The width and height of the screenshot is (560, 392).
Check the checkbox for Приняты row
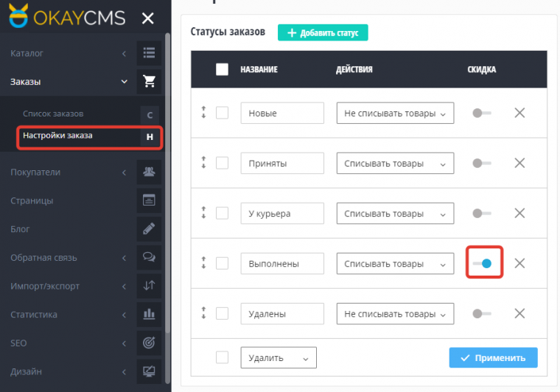coord(223,163)
